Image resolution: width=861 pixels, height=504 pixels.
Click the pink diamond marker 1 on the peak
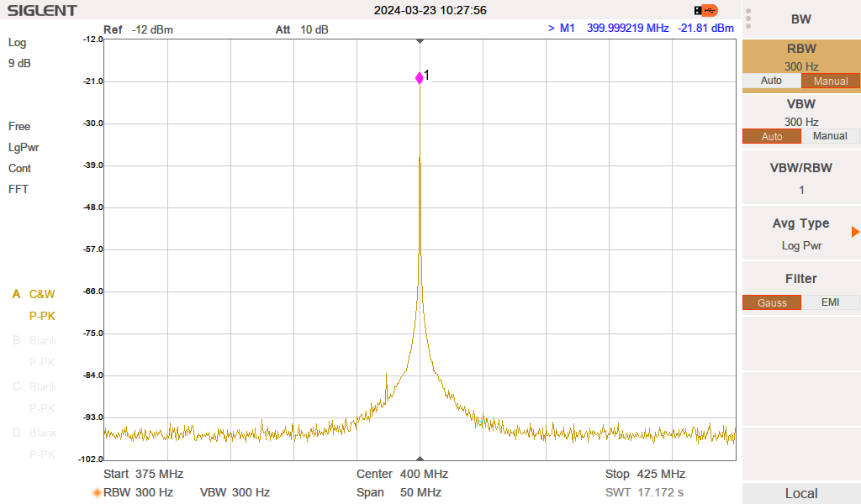coord(420,78)
